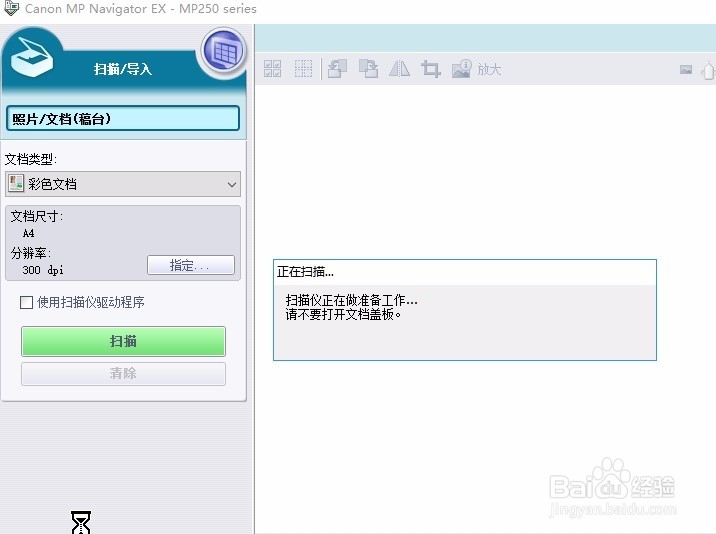Select the Crop (trimming) tool
The height and width of the screenshot is (534, 716).
tap(431, 69)
